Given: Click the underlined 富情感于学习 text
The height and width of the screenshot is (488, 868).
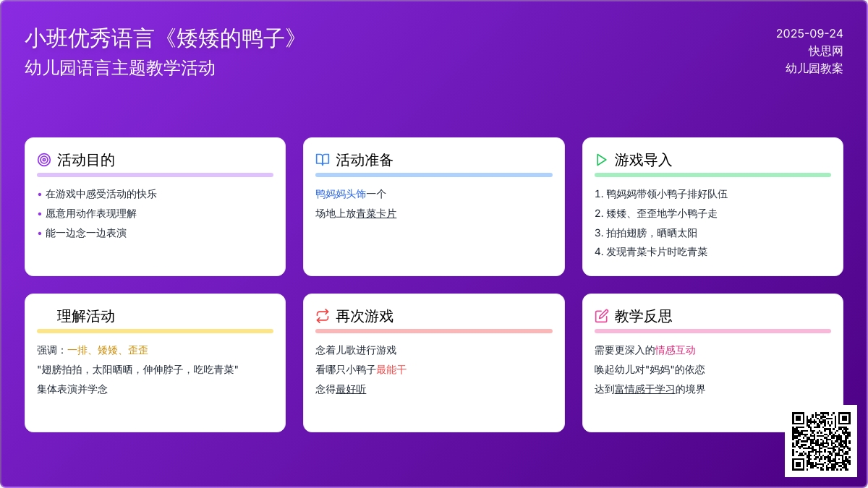Looking at the screenshot, I should 644,389.
